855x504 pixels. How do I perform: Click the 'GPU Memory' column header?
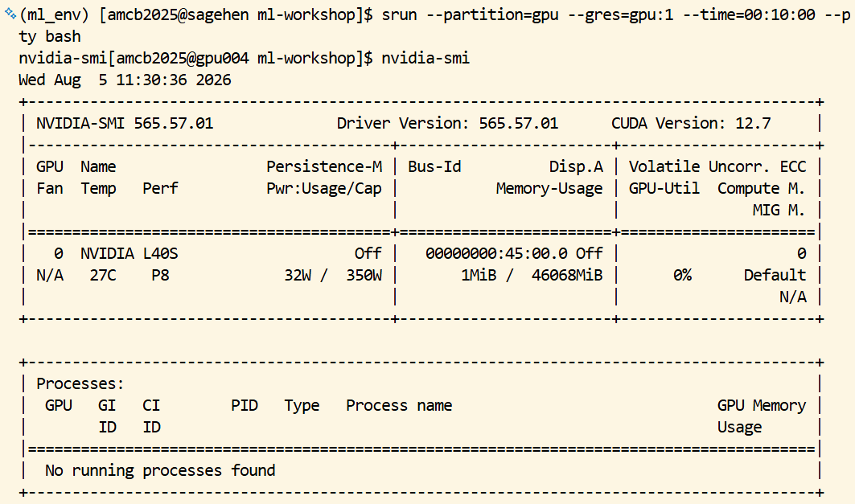coord(761,406)
